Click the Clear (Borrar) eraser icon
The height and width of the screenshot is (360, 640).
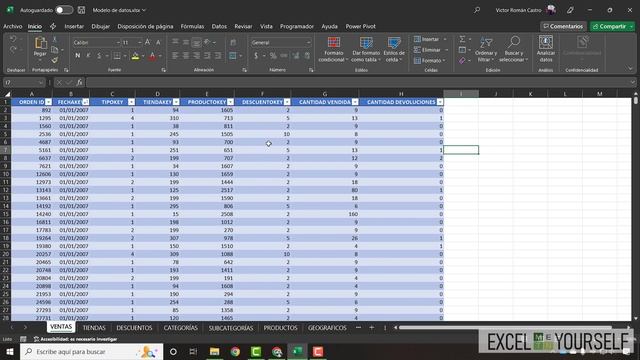462,60
